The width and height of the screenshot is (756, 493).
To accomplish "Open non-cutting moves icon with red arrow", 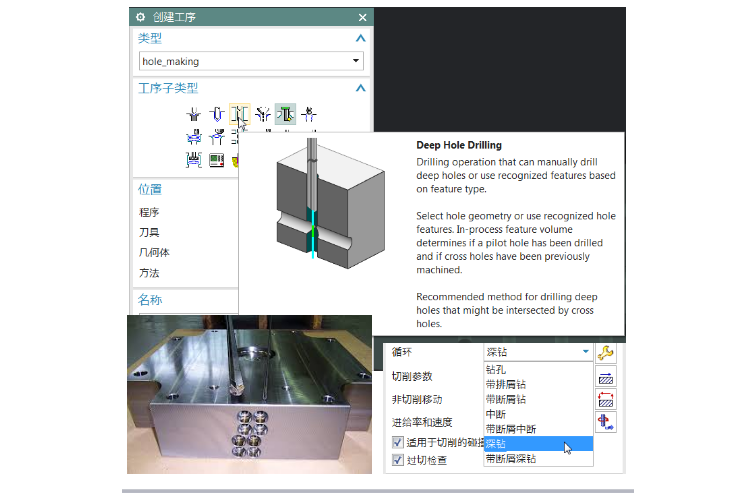I will click(x=605, y=399).
